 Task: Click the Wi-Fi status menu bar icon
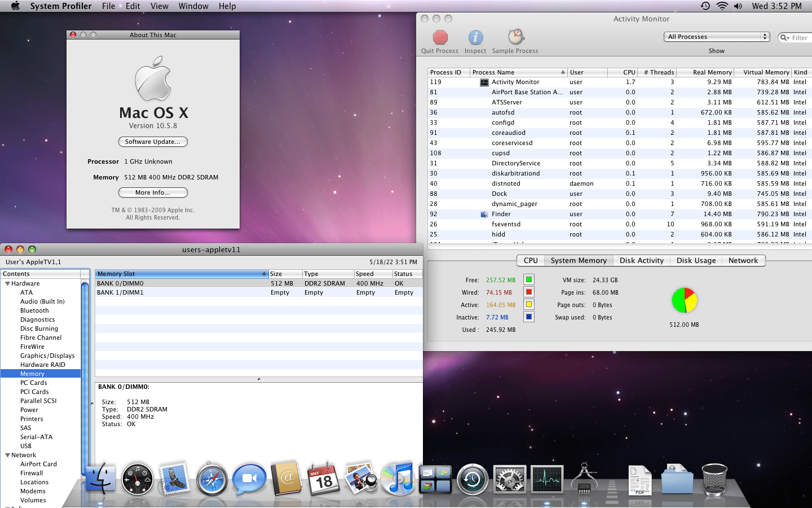[722, 6]
